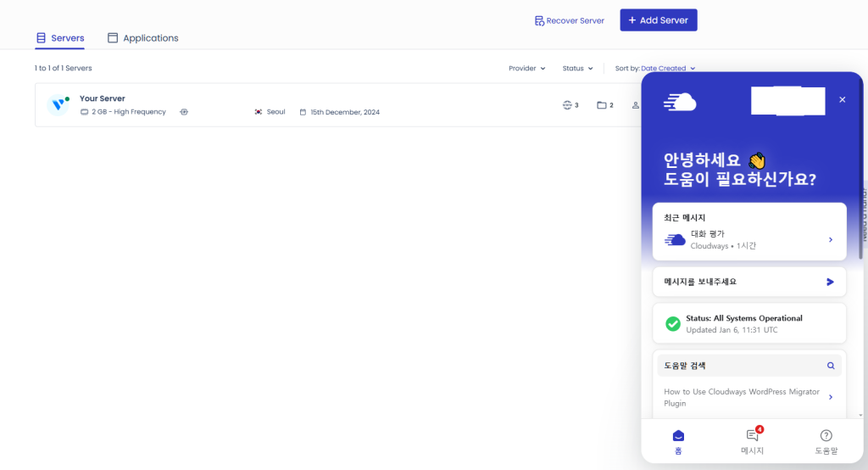Click the send arrow icon in 메시지를 보내주세요
Image resolution: width=868 pixels, height=470 pixels.
[x=830, y=234]
